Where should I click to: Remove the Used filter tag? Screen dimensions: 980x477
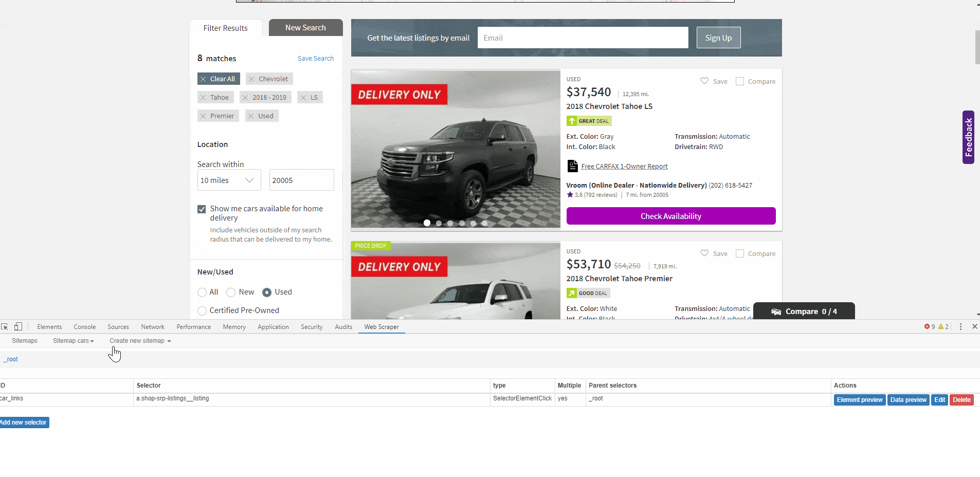pos(251,116)
